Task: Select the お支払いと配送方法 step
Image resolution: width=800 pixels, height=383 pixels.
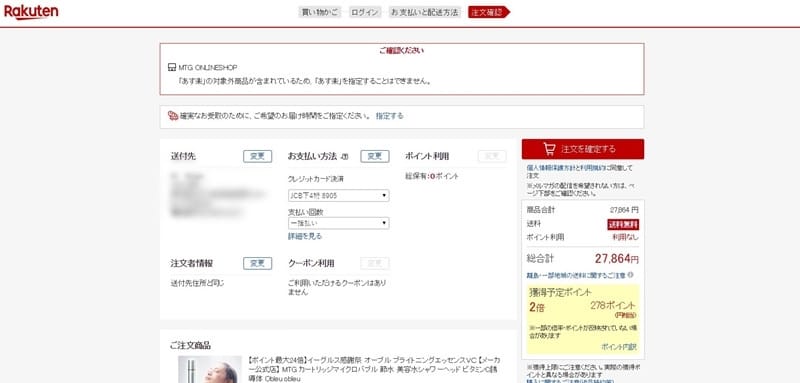Action: click(424, 12)
